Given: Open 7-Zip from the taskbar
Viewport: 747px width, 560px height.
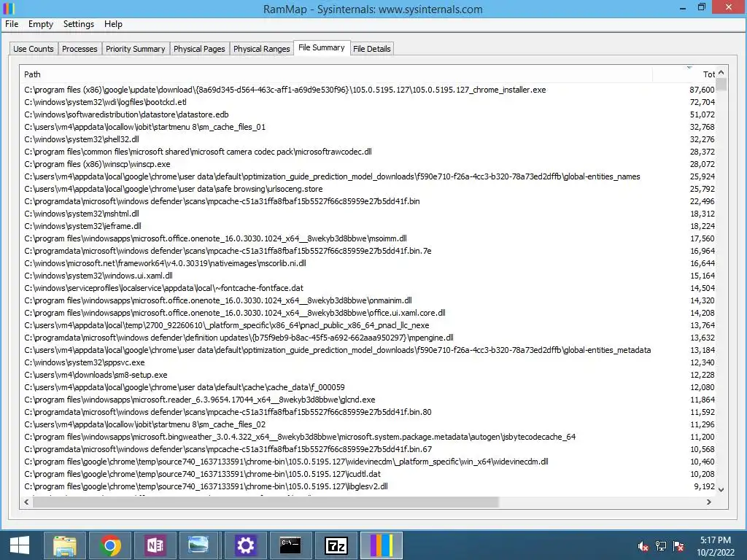Looking at the screenshot, I should click(x=336, y=545).
